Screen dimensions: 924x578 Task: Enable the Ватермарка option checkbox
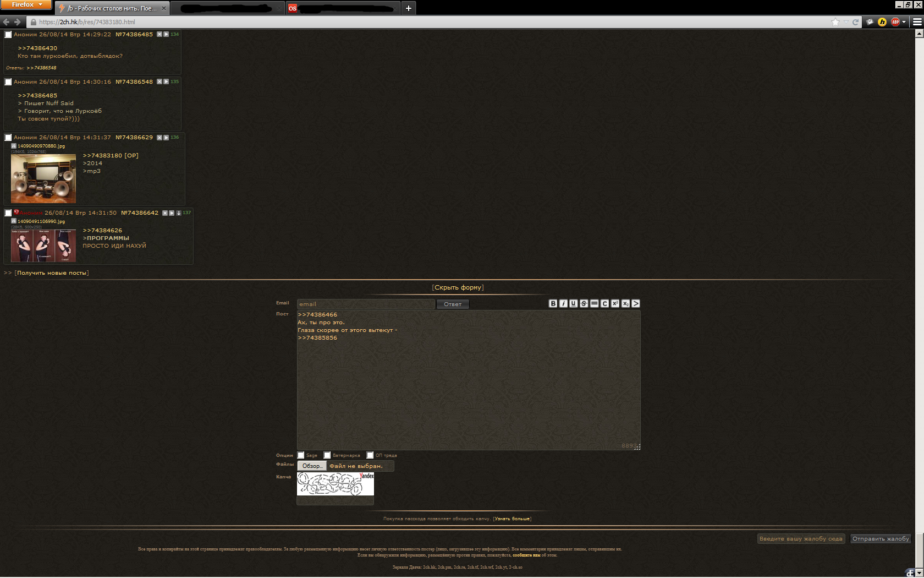327,455
